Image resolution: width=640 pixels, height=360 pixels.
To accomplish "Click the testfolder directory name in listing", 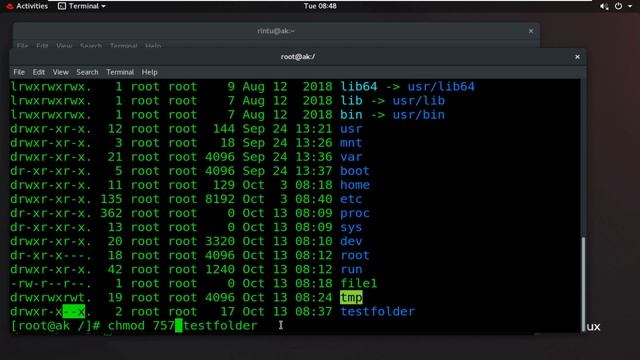I will click(378, 312).
